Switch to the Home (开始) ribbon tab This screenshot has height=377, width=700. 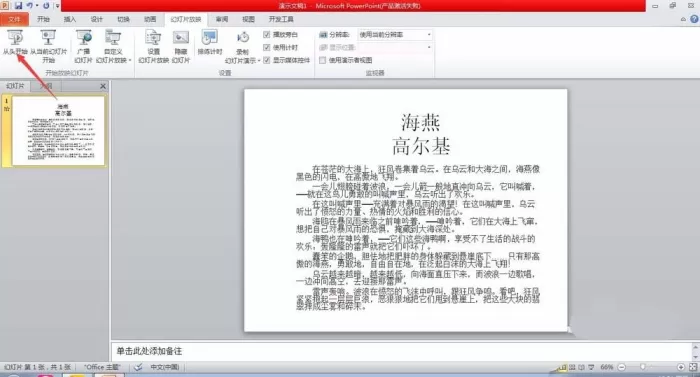pos(43,19)
